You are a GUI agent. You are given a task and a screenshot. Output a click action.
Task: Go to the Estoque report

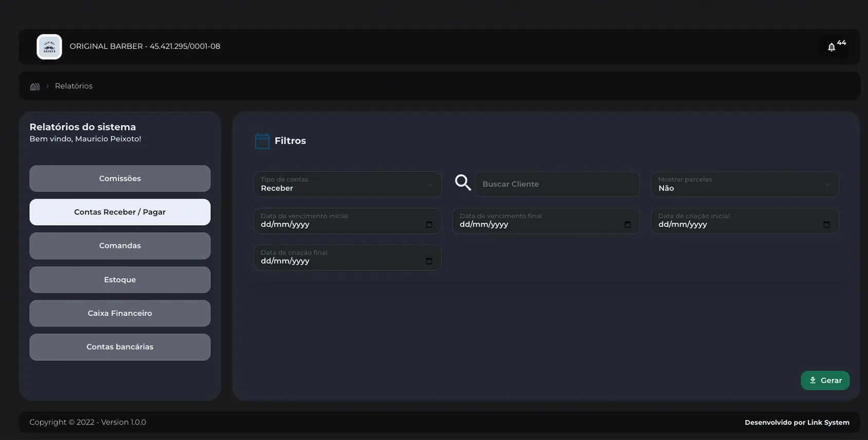120,280
